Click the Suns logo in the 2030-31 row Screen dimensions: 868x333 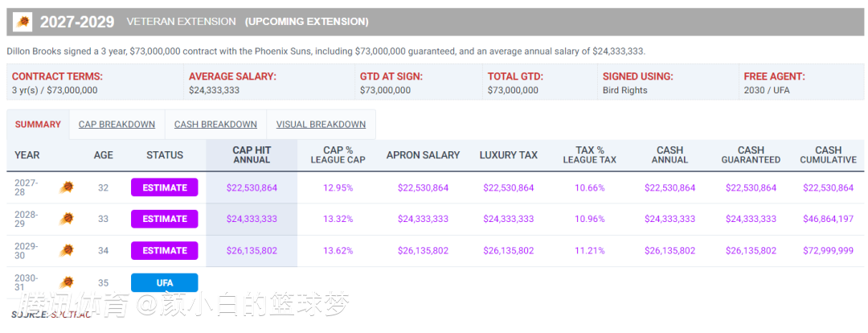click(66, 282)
